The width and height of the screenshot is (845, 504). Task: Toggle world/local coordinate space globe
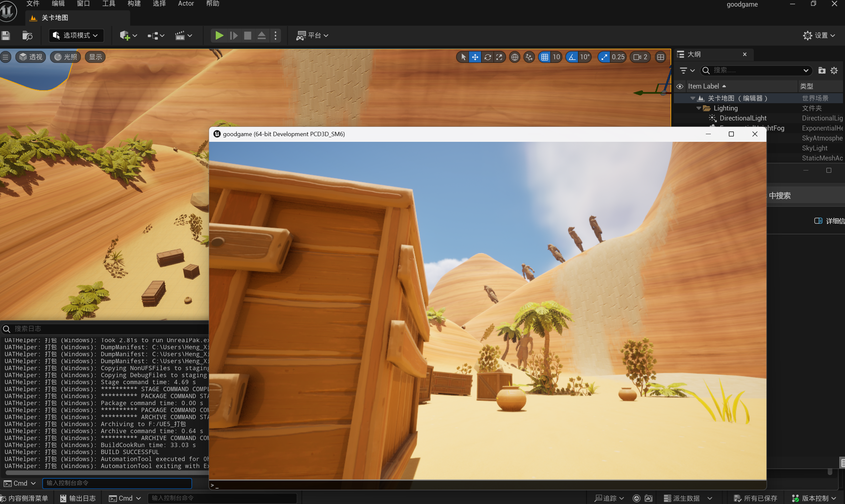point(514,57)
